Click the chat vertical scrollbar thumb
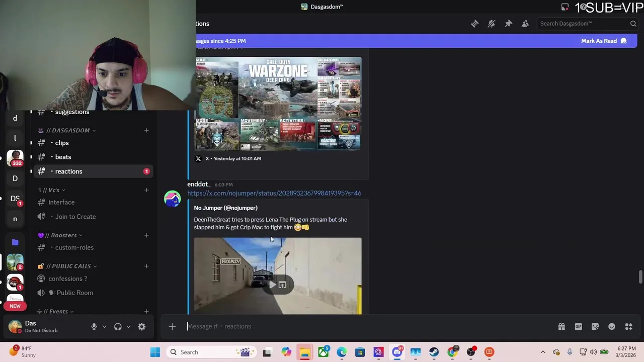 [x=640, y=277]
